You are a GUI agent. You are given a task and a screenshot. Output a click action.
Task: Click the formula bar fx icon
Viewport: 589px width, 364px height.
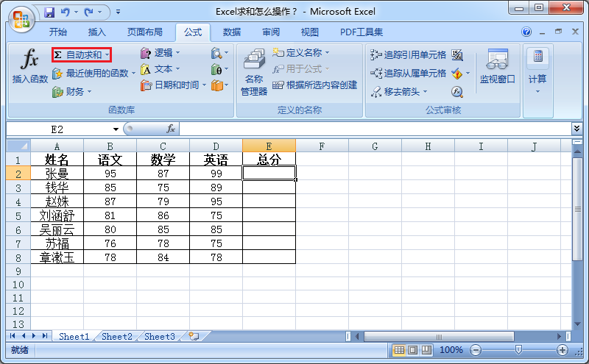coord(171,129)
